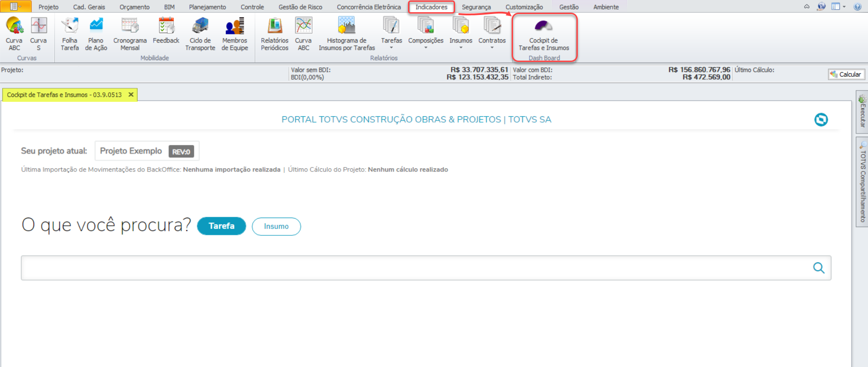Select the Insumo search filter

point(276,226)
